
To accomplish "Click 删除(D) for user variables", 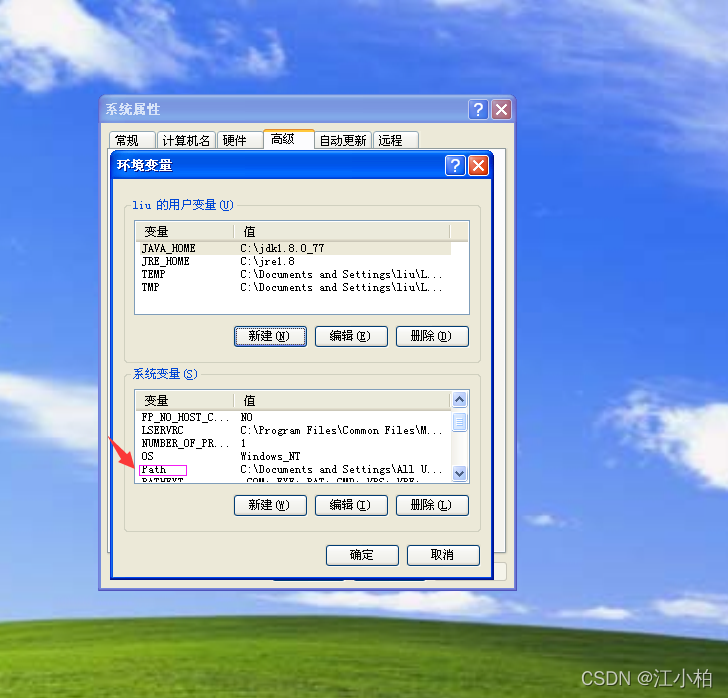I will [x=432, y=336].
